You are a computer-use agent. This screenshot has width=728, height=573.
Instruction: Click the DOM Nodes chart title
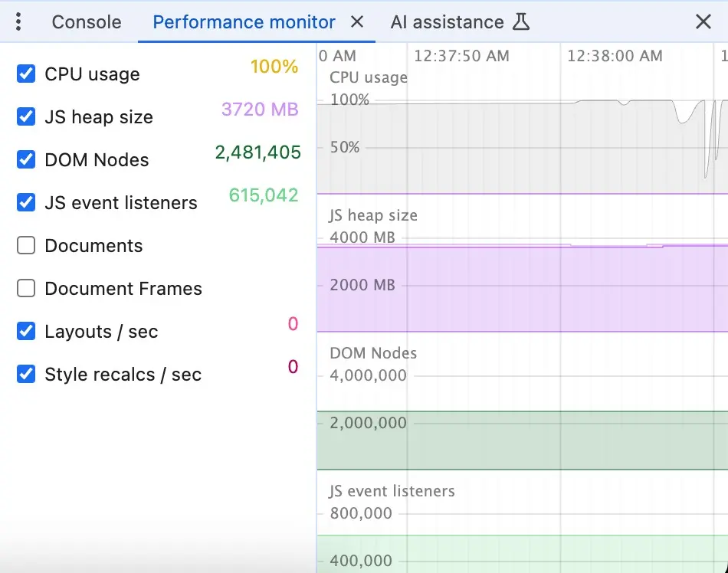coord(373,353)
